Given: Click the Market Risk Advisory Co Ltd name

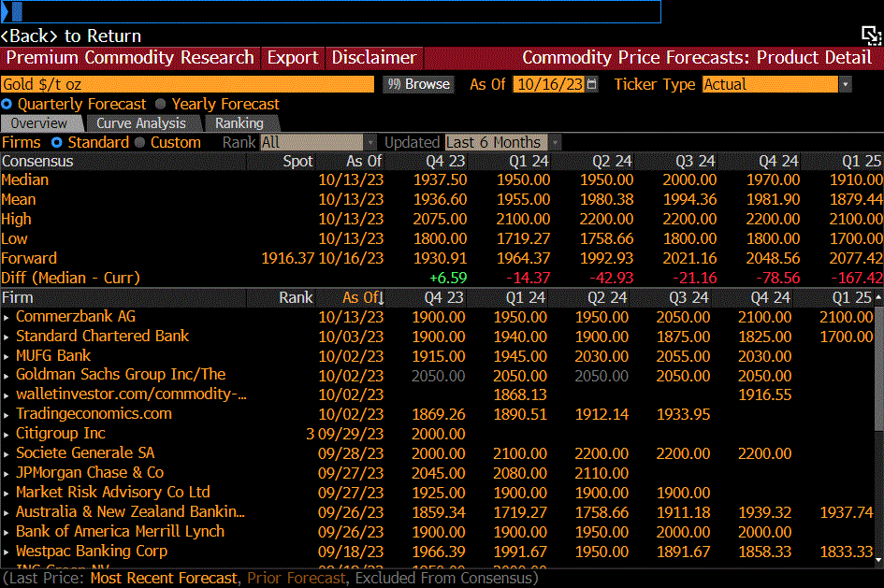Looking at the screenshot, I should 113,493.
